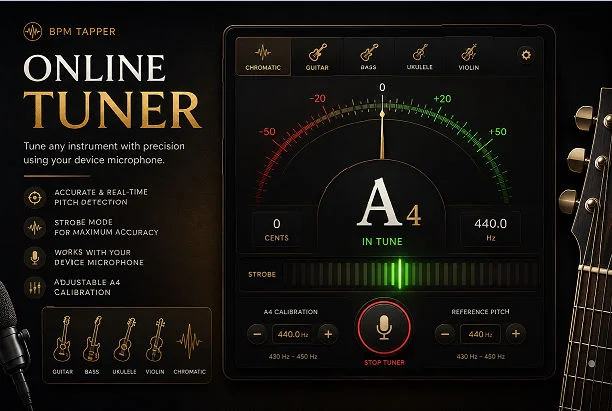Image resolution: width=612 pixels, height=411 pixels.
Task: Click the STROBE label
Action: 262,274
